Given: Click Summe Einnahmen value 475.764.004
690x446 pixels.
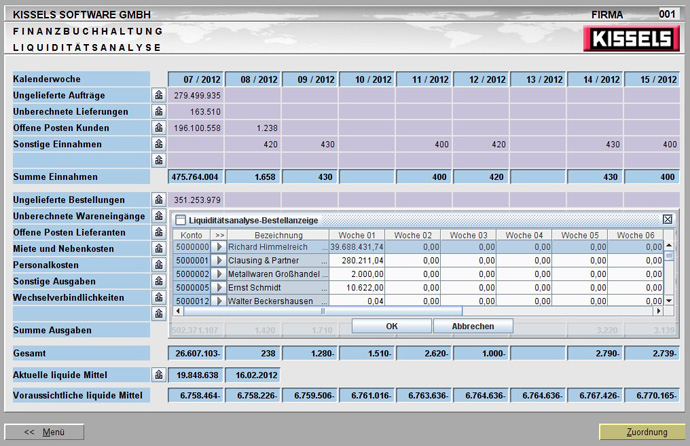Looking at the screenshot, I should [x=195, y=176].
